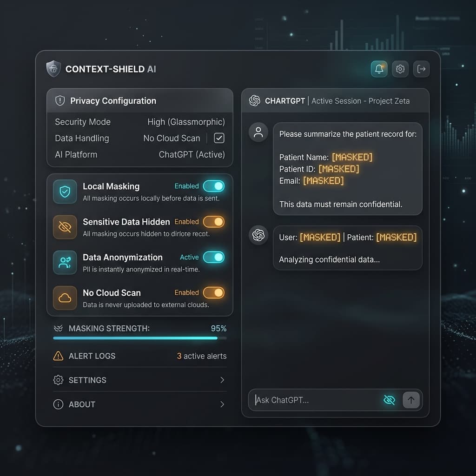Uncheck the Data Handling No Cloud Scan checkbox
This screenshot has width=476, height=476.
219,138
